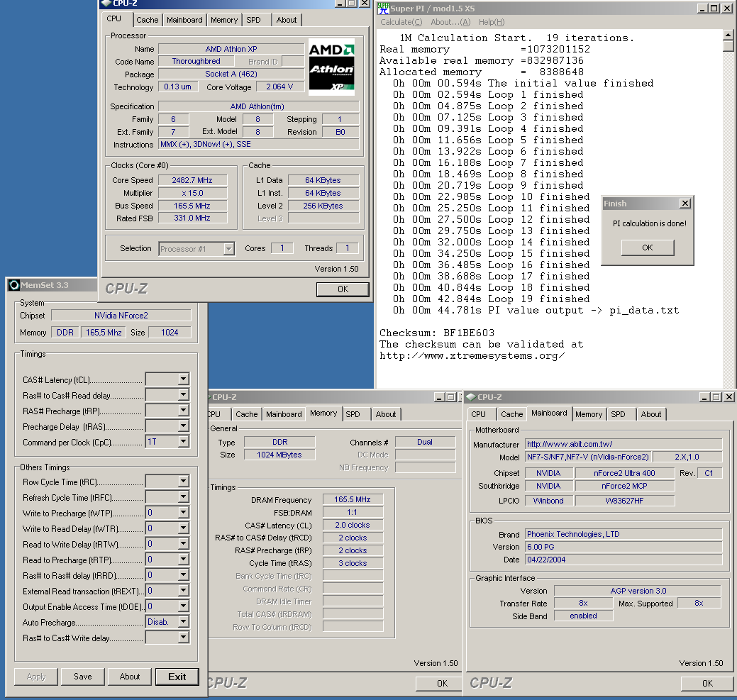The height and width of the screenshot is (700, 737).
Task: Open the Processor #1 selection dropdown
Action: (229, 248)
